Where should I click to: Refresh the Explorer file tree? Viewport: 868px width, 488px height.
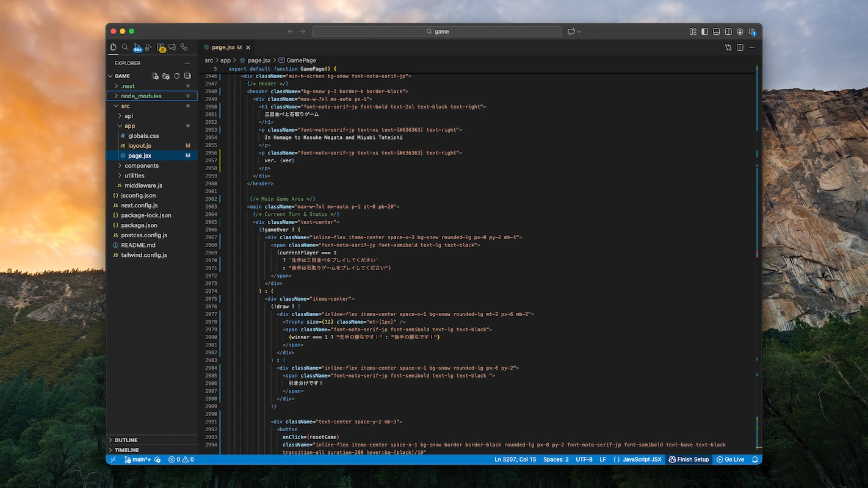(x=177, y=76)
